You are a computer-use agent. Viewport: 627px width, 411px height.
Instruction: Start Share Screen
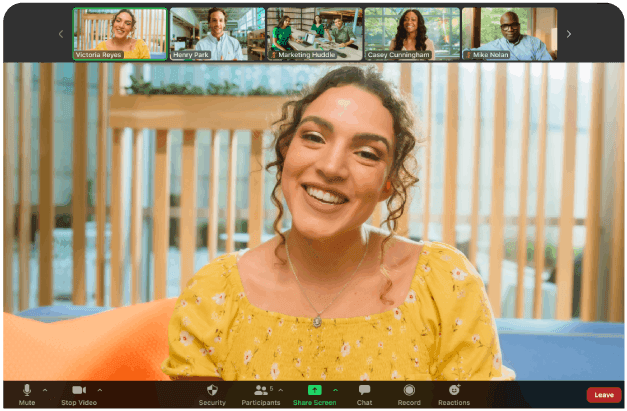[314, 395]
